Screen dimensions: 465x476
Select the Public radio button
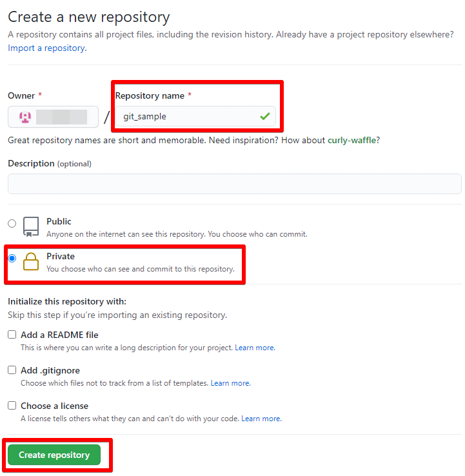(x=12, y=223)
